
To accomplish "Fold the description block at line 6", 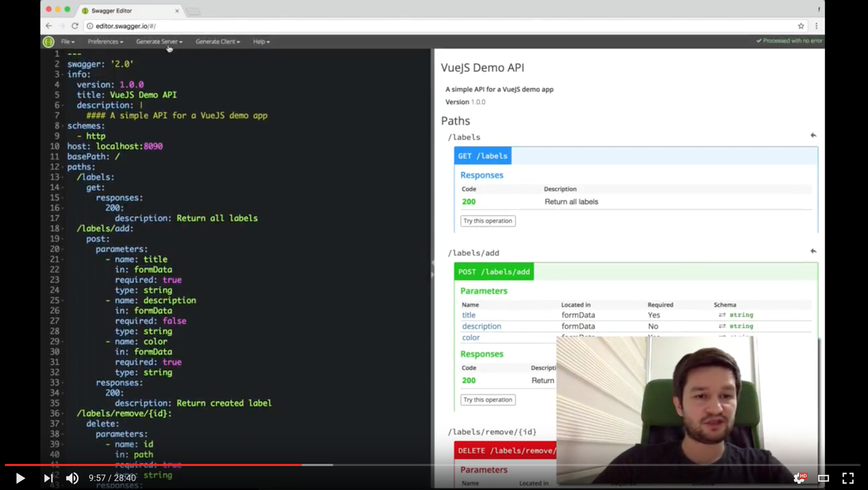I will 63,105.
